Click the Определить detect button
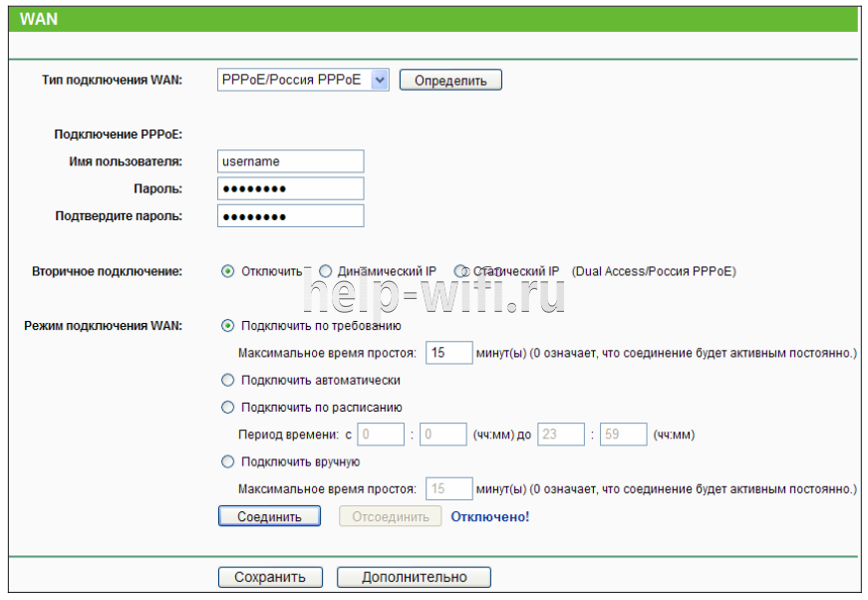This screenshot has width=868, height=600. [450, 81]
